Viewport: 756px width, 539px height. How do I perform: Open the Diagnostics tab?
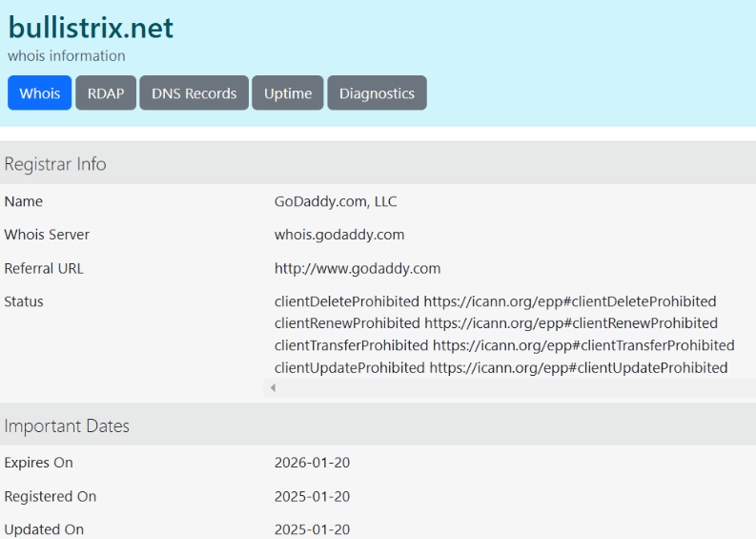pos(377,93)
